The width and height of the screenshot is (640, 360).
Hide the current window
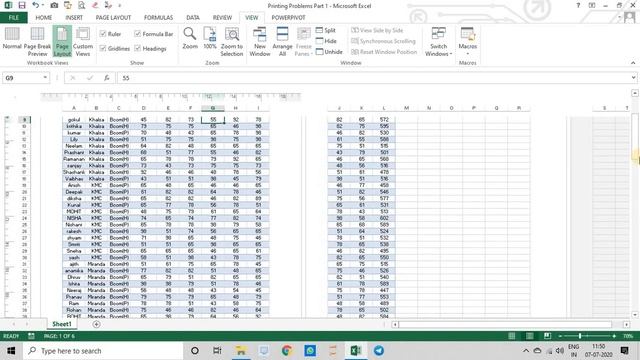click(x=326, y=41)
